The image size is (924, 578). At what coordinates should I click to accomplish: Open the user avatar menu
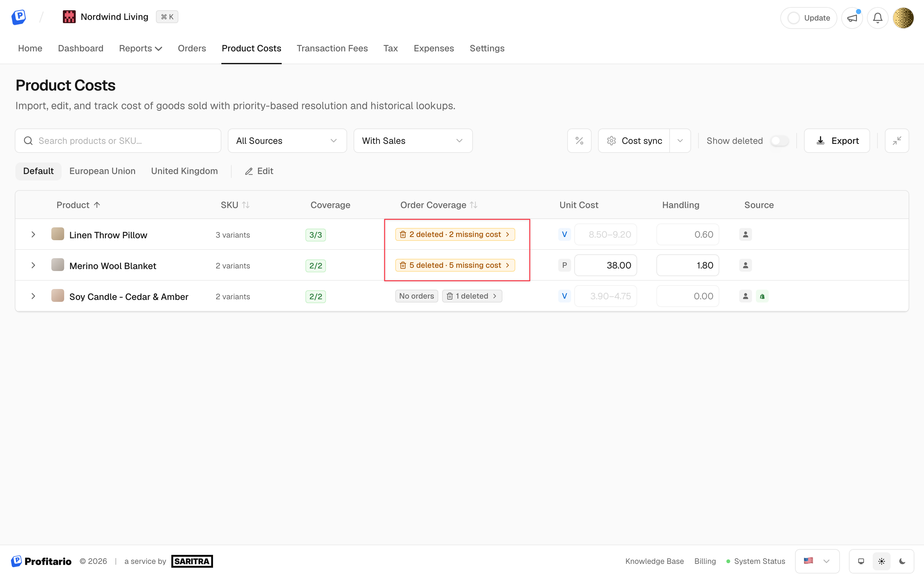pyautogui.click(x=903, y=18)
